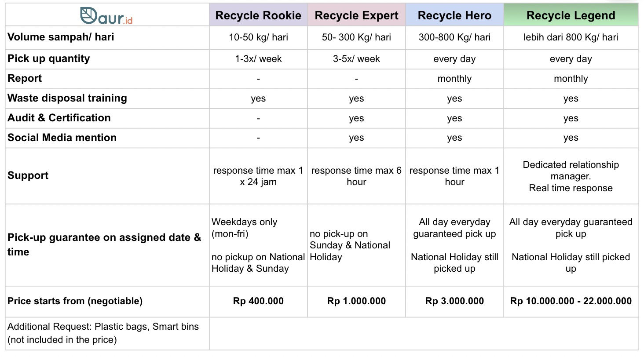
Task: Select the Recycle Rookie column header
Action: 258,16
